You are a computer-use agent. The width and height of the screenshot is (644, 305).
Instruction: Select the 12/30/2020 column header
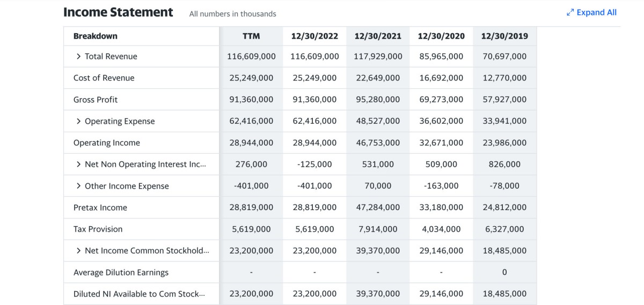tap(441, 36)
